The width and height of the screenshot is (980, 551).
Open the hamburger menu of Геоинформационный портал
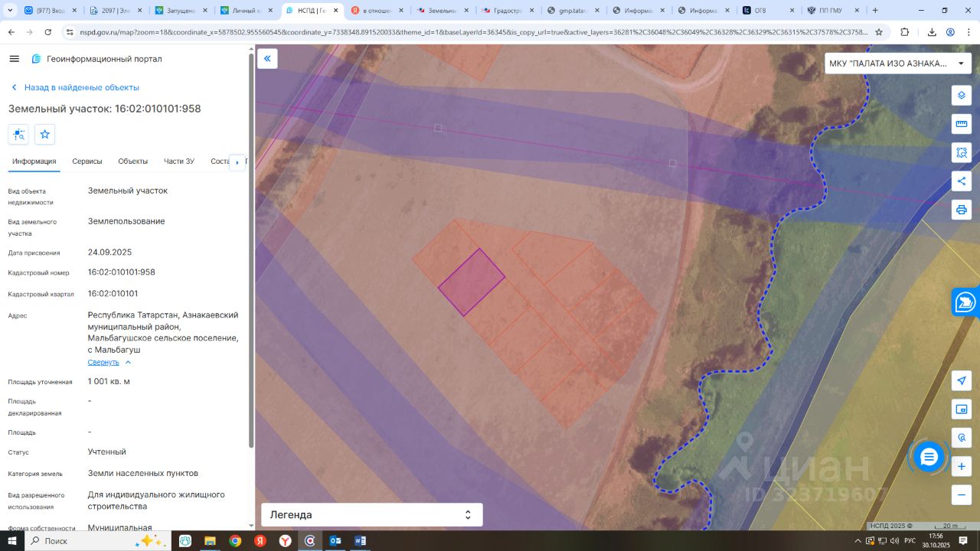tap(15, 59)
